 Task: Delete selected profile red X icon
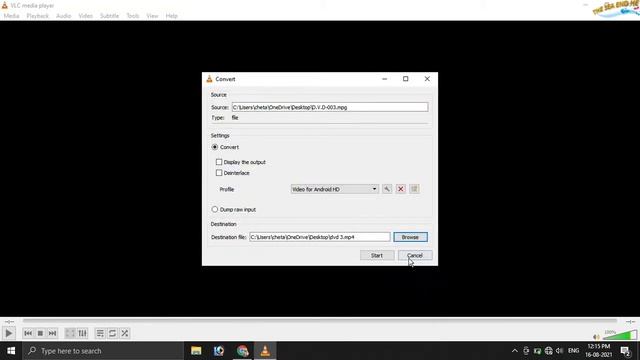click(x=400, y=189)
